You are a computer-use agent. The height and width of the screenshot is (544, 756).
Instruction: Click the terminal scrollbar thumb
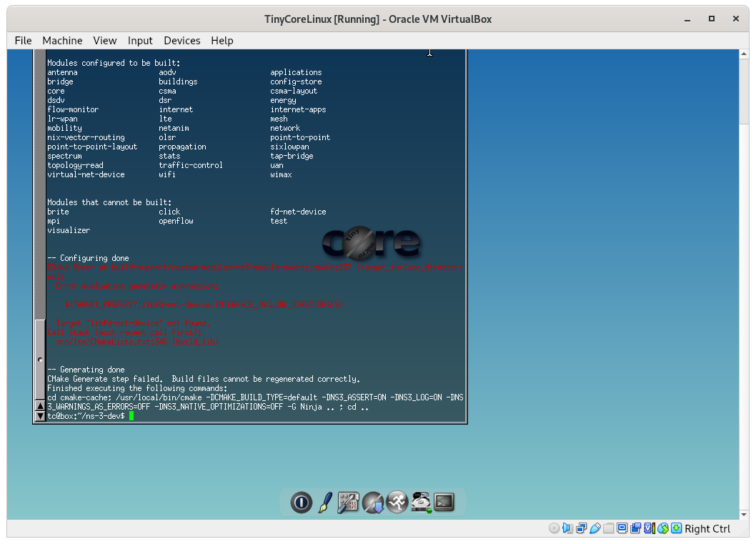(x=40, y=360)
